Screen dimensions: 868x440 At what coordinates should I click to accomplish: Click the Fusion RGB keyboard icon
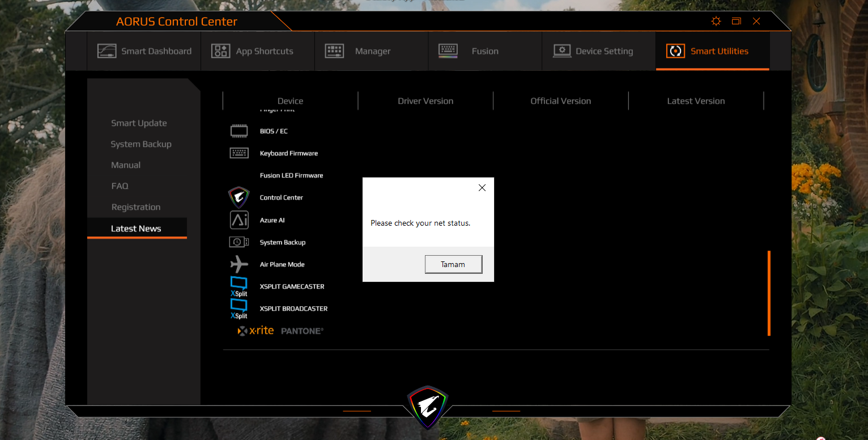tap(448, 51)
